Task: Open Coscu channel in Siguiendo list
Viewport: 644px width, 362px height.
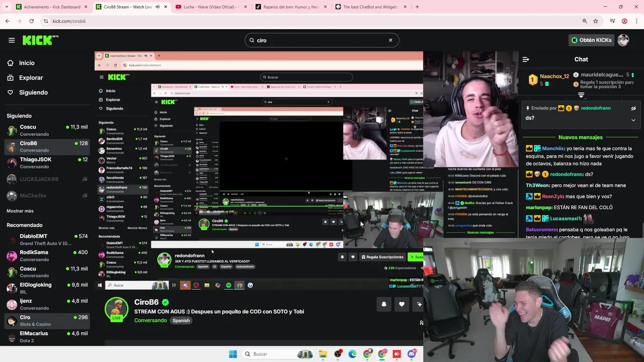Action: (x=47, y=130)
